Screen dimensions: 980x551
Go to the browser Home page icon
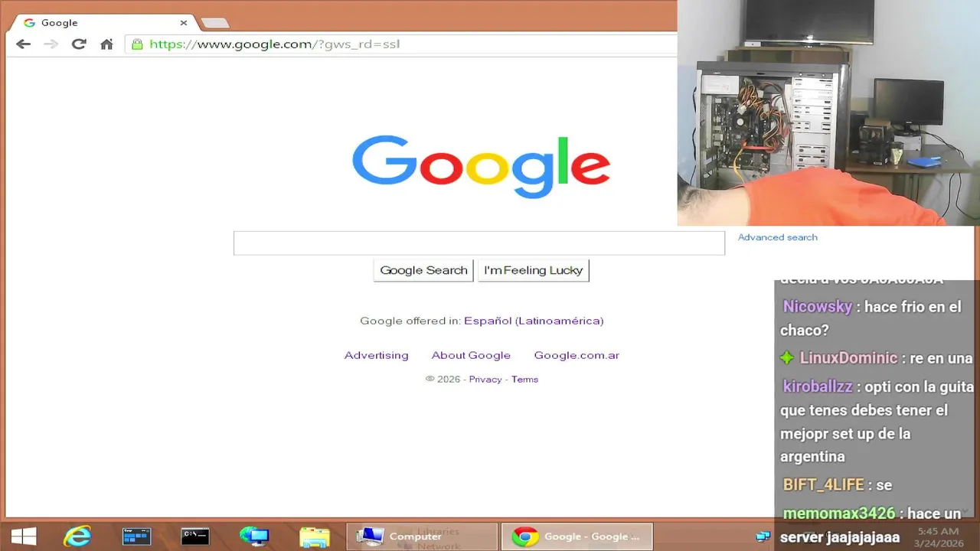click(x=107, y=44)
